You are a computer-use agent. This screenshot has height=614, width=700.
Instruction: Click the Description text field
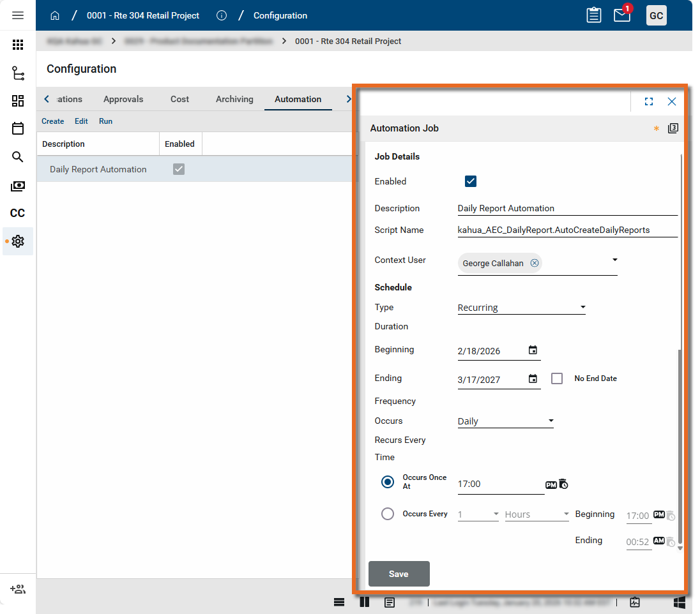(567, 208)
